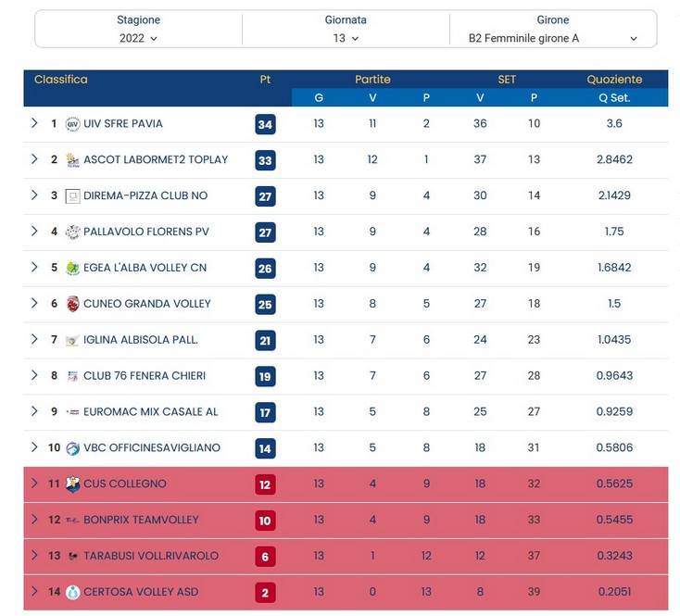Click the 19 points badge for Chieri
The height and width of the screenshot is (616, 680).
265,376
